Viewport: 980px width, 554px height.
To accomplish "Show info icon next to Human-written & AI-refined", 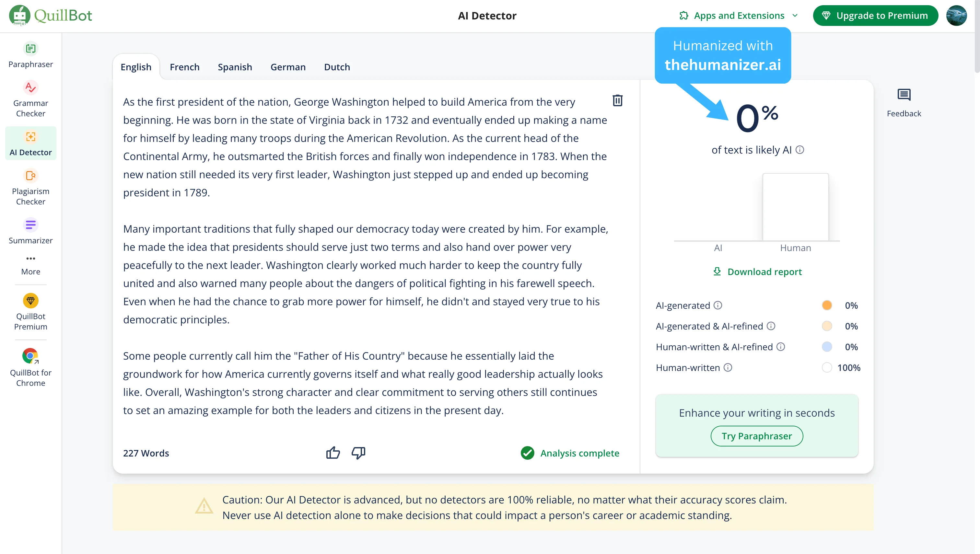I will coord(781,347).
